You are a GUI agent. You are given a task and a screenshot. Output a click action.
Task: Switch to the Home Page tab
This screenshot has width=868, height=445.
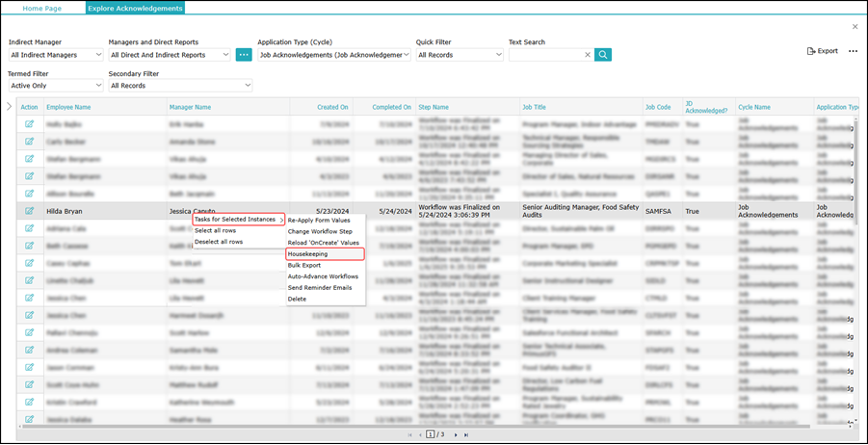43,8
